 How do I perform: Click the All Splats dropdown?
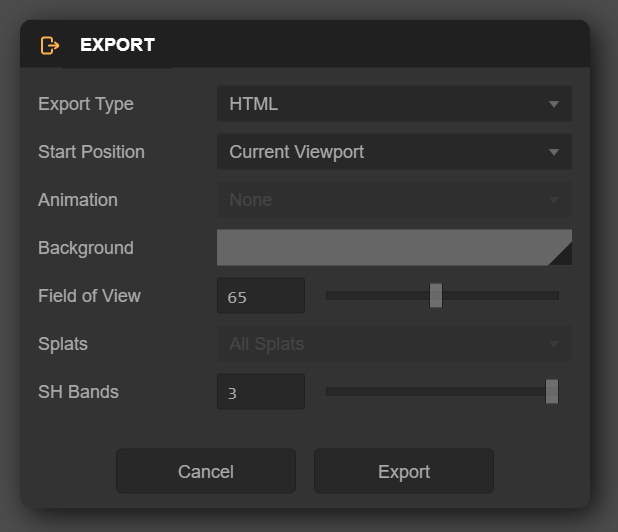(394, 344)
